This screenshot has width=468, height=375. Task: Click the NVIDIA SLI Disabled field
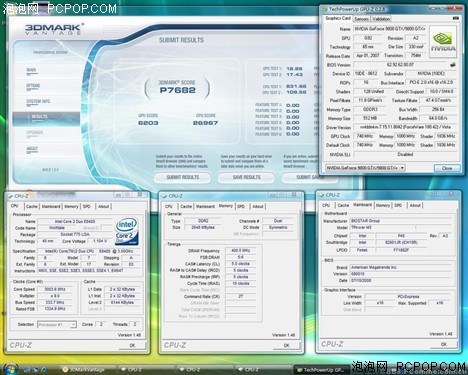coord(405,154)
